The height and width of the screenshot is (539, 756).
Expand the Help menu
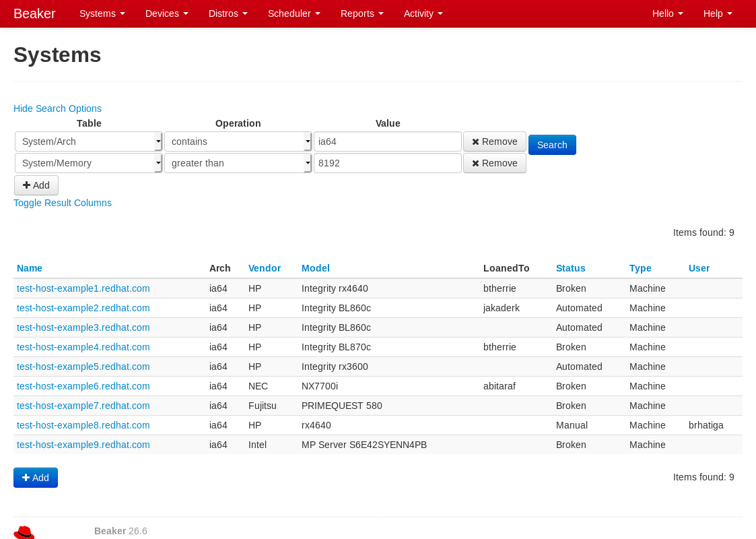click(x=718, y=13)
